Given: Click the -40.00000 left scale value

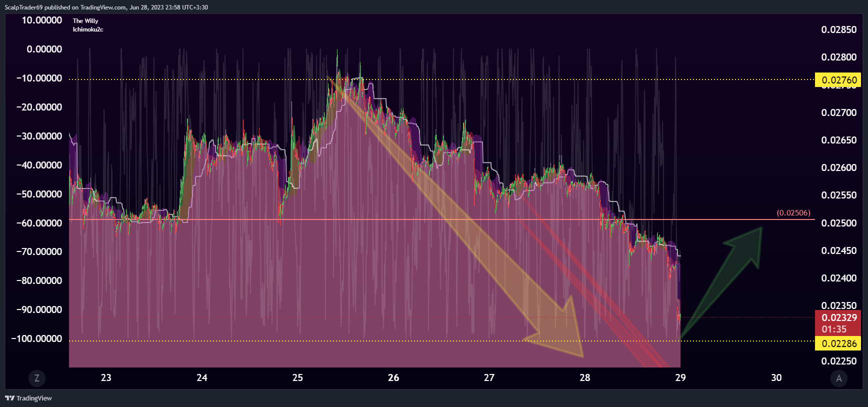Looking at the screenshot, I should click(39, 165).
